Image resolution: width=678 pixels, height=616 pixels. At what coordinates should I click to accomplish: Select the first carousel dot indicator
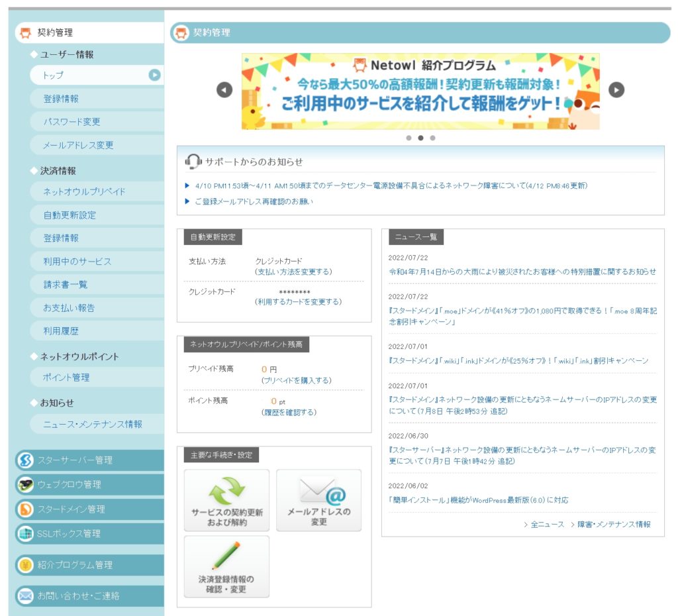pyautogui.click(x=409, y=138)
